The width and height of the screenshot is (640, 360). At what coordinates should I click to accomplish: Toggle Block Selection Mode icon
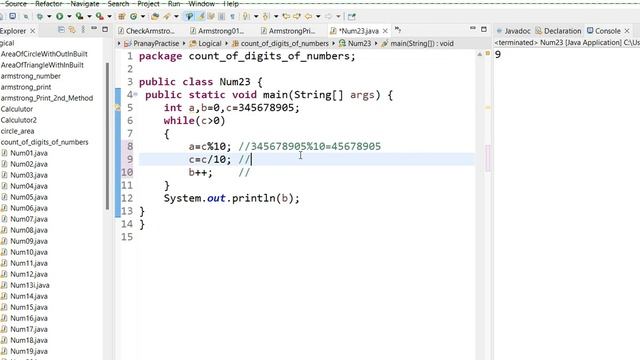tap(222, 16)
